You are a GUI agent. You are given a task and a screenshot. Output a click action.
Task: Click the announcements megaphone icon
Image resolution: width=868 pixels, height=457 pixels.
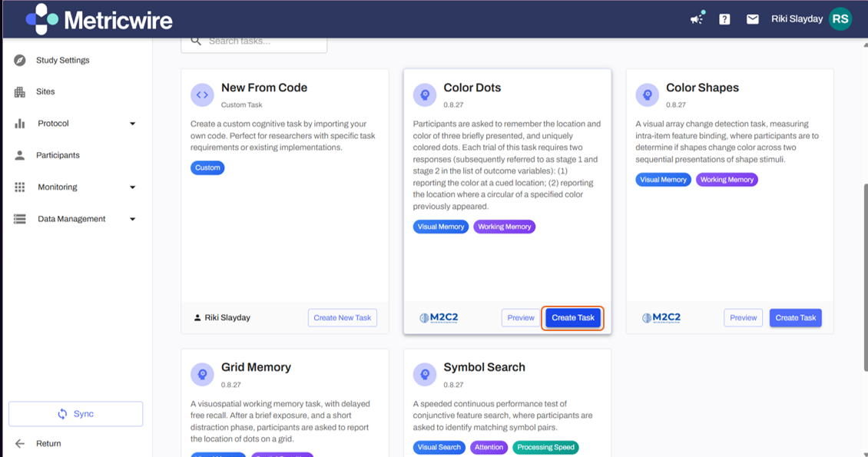697,18
